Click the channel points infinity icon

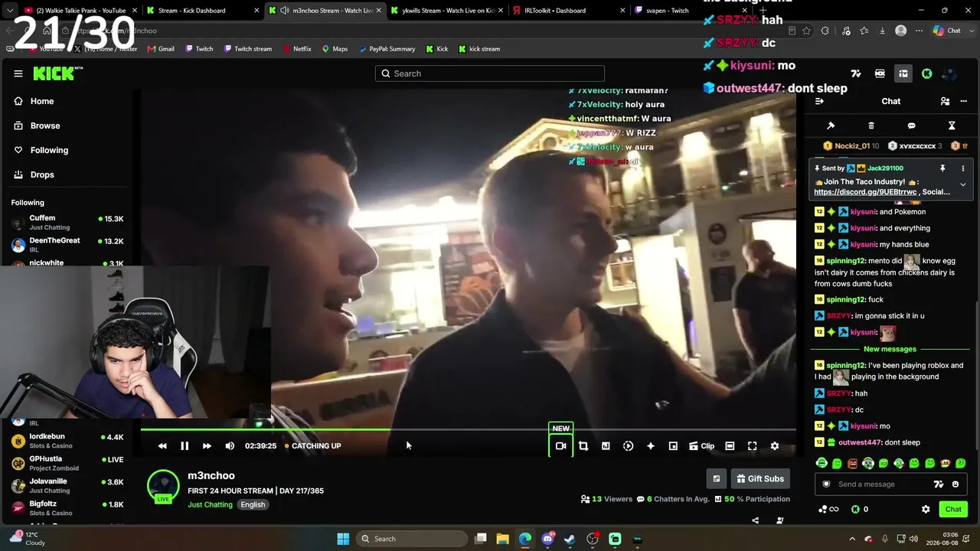(x=828, y=509)
